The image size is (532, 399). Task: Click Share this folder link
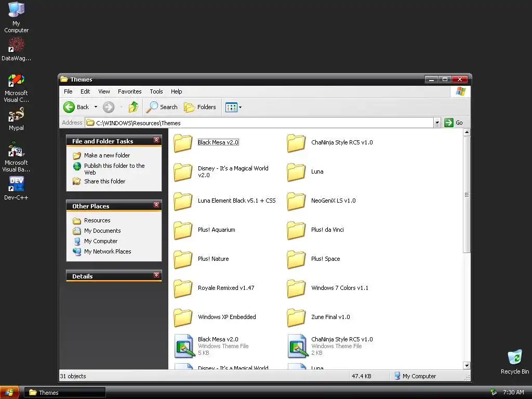[104, 181]
